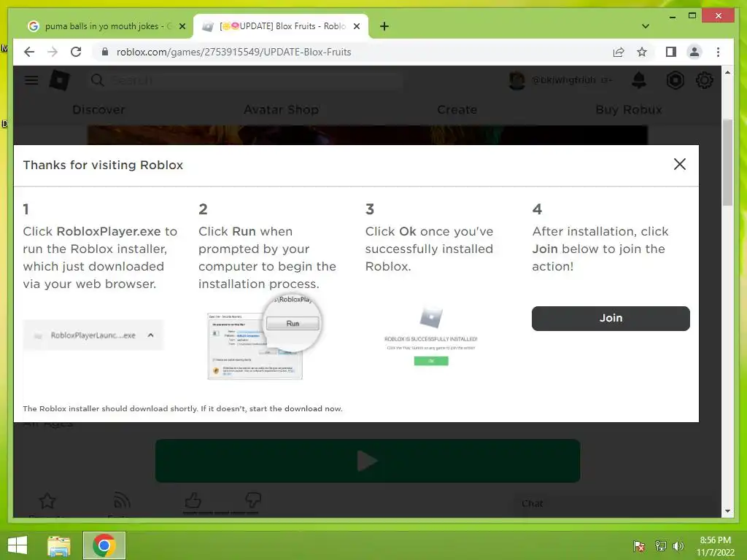The width and height of the screenshot is (747, 560).
Task: Click the Join button in the dialog
Action: tap(611, 318)
